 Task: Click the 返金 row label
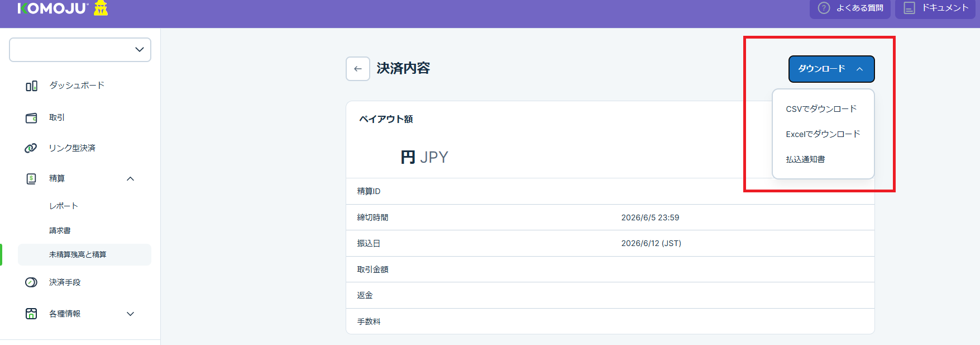tap(365, 295)
